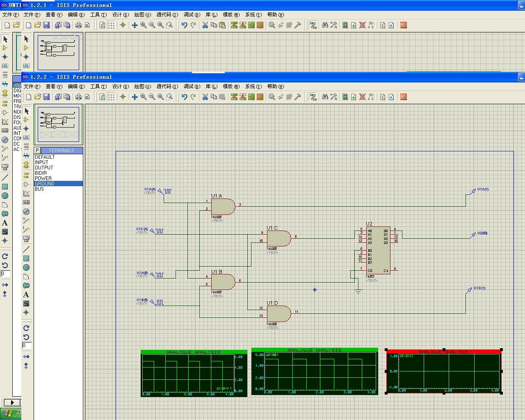Mirror vertically using 1.2.2 sidebar arrow

[x=26, y=365]
